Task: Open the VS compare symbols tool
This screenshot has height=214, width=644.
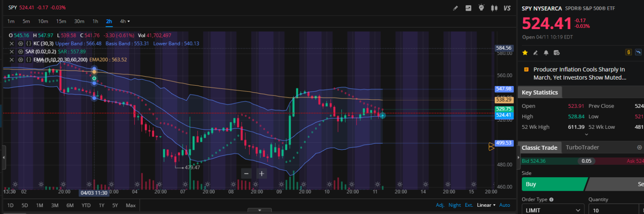Action: [x=507, y=8]
